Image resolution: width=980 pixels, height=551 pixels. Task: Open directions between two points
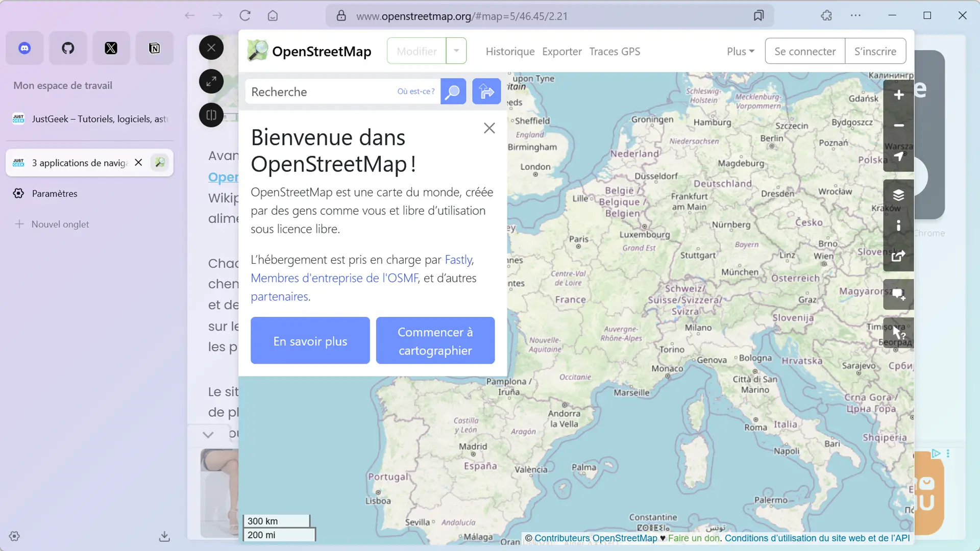point(486,91)
